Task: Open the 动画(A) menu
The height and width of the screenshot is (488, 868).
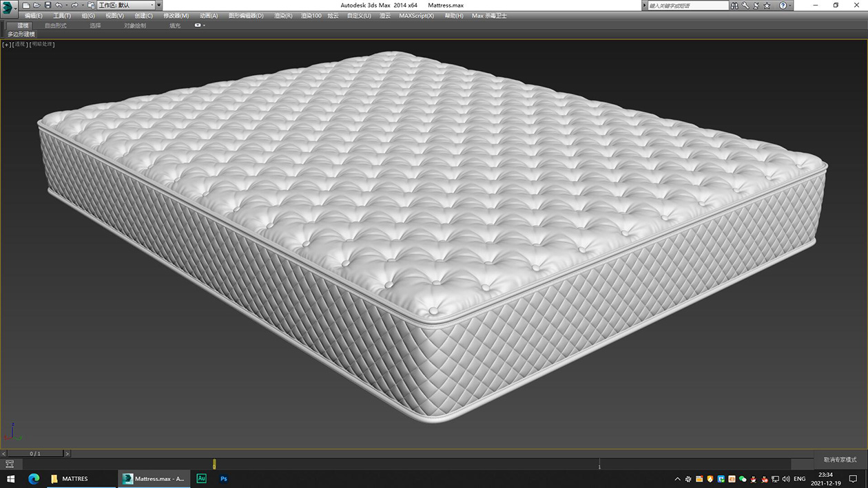Action: point(209,16)
